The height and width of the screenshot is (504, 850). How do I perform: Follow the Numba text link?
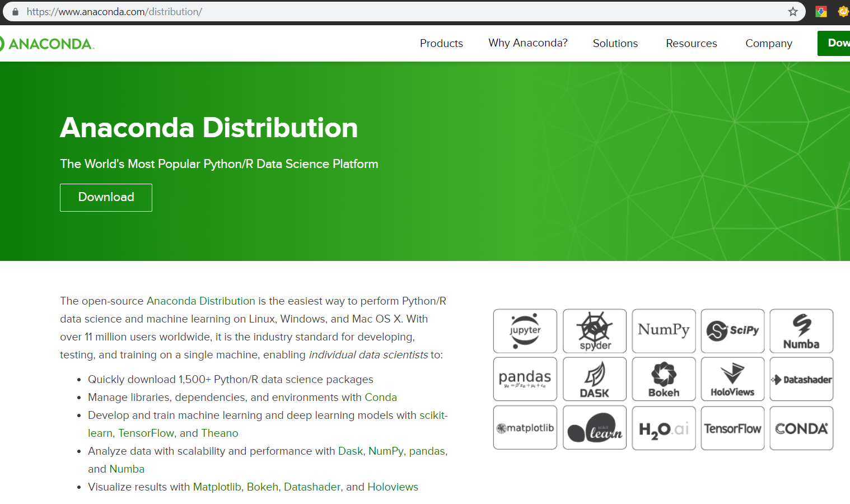tap(127, 469)
